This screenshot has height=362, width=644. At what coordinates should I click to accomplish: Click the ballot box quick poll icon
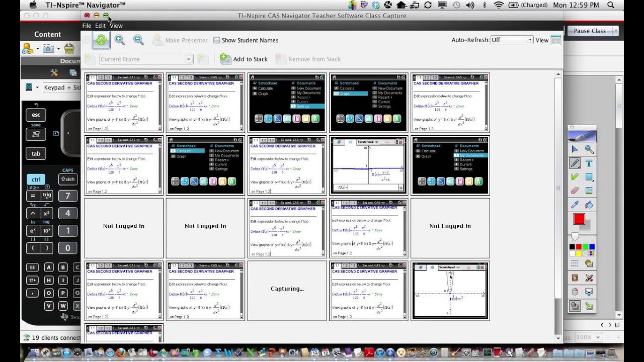click(x=69, y=48)
